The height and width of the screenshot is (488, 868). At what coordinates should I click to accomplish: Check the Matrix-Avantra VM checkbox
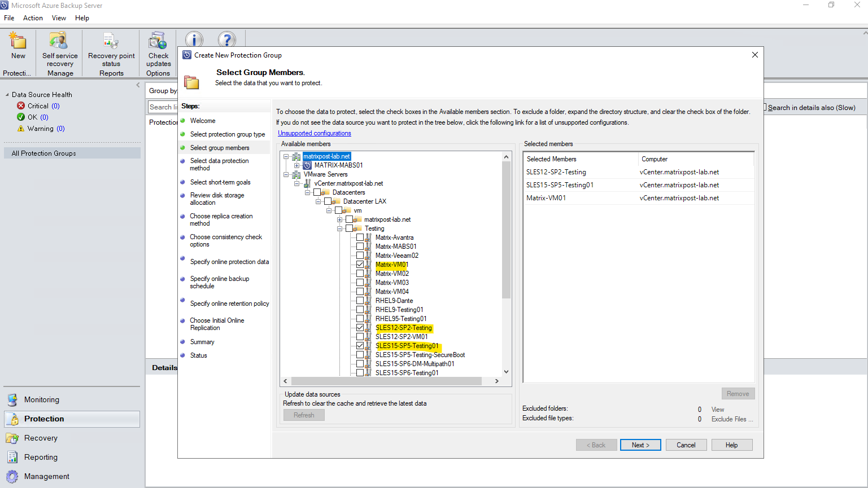click(360, 238)
